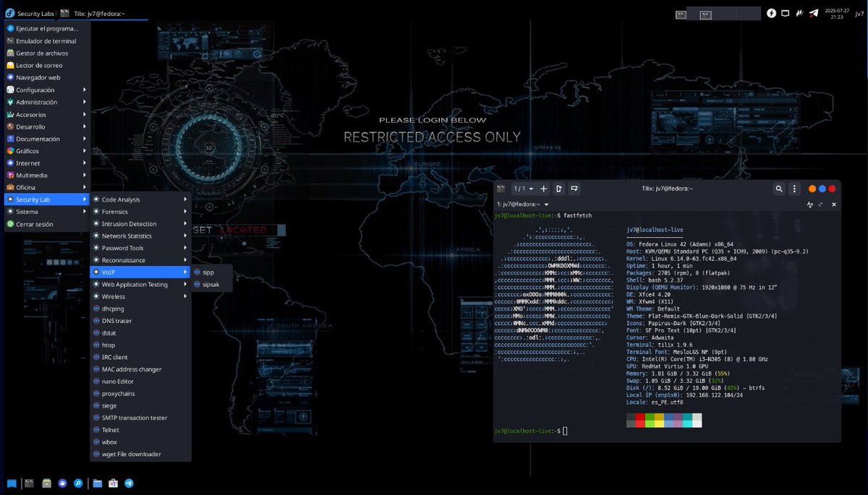The image size is (868, 495).
Task: Launch 'Navegador web' from the menu
Action: click(x=47, y=77)
